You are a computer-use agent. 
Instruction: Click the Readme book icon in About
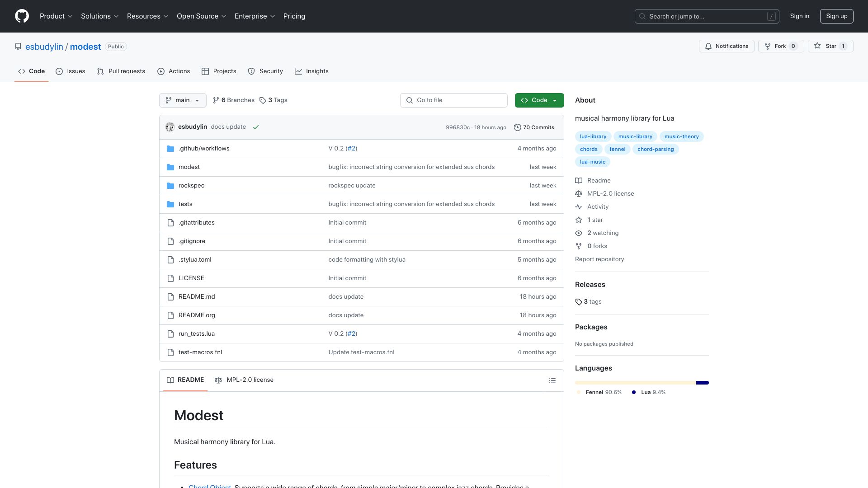(579, 181)
